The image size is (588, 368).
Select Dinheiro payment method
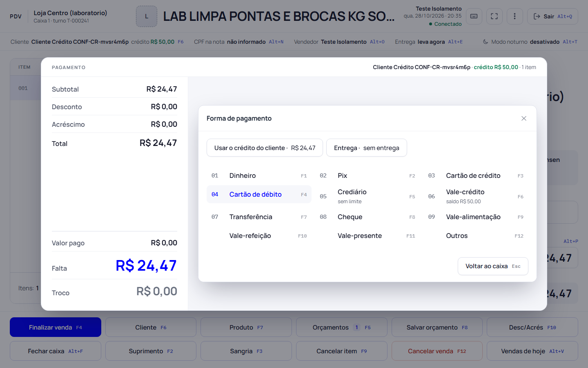coord(259,175)
